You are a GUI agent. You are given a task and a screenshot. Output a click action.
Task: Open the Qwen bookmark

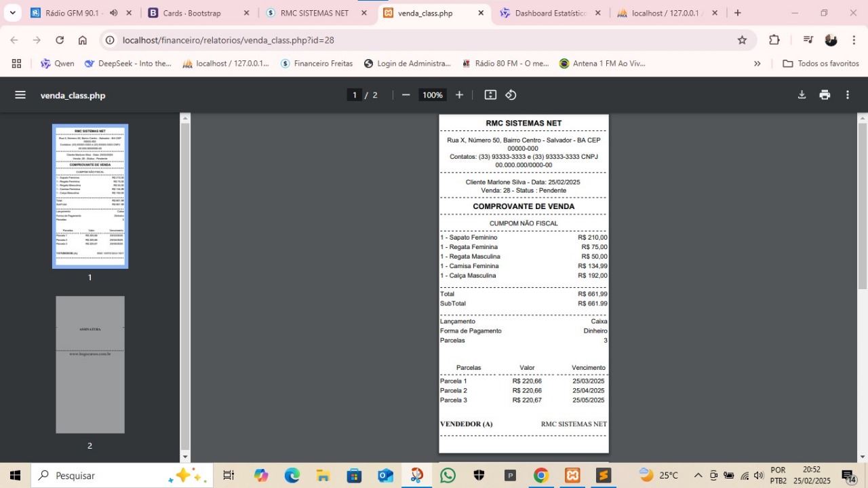[58, 64]
